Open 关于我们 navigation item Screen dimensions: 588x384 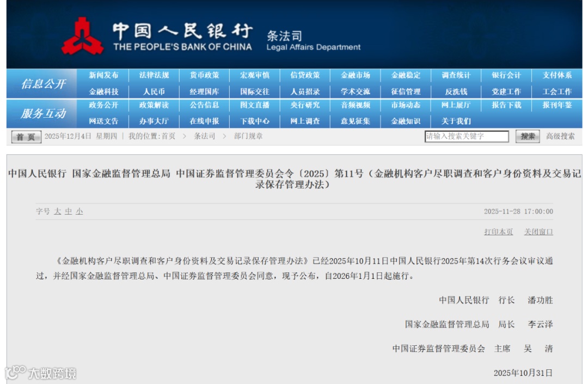(x=456, y=121)
